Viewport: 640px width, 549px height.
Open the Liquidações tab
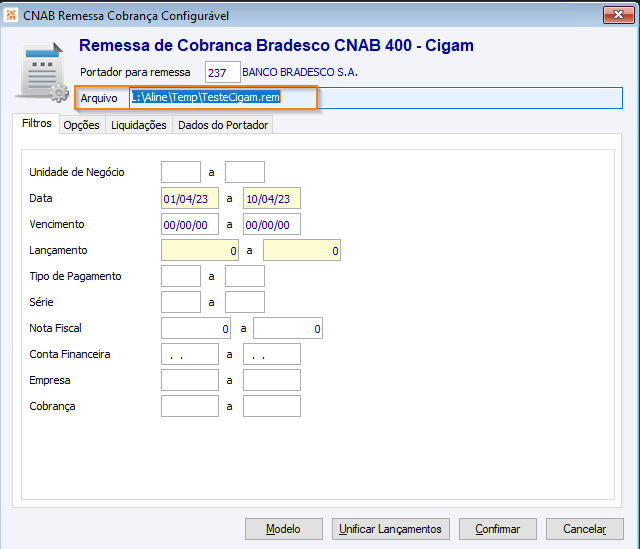[x=138, y=125]
